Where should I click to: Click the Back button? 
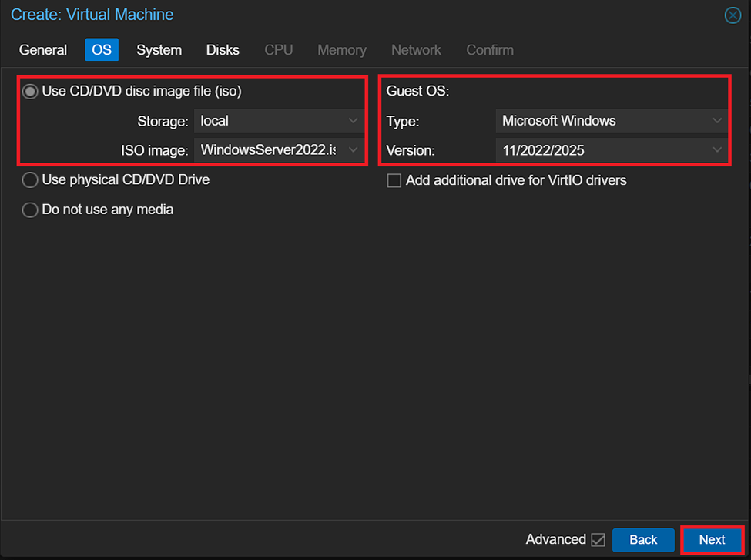643,540
